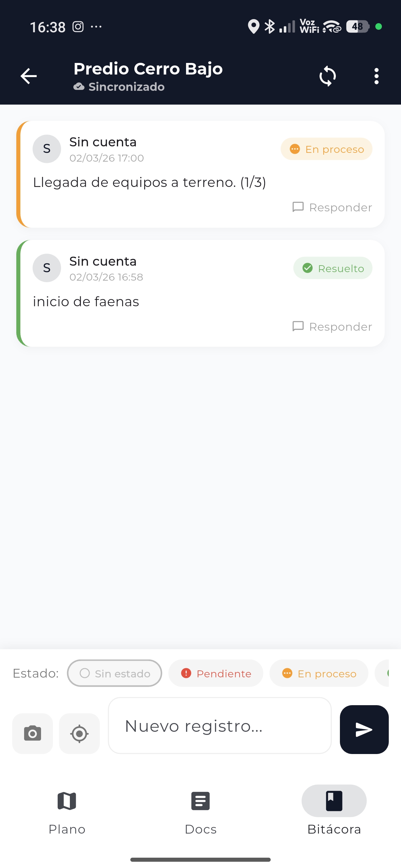Select the 'Sin estado' status chip
Image resolution: width=401 pixels, height=868 pixels.
[115, 673]
